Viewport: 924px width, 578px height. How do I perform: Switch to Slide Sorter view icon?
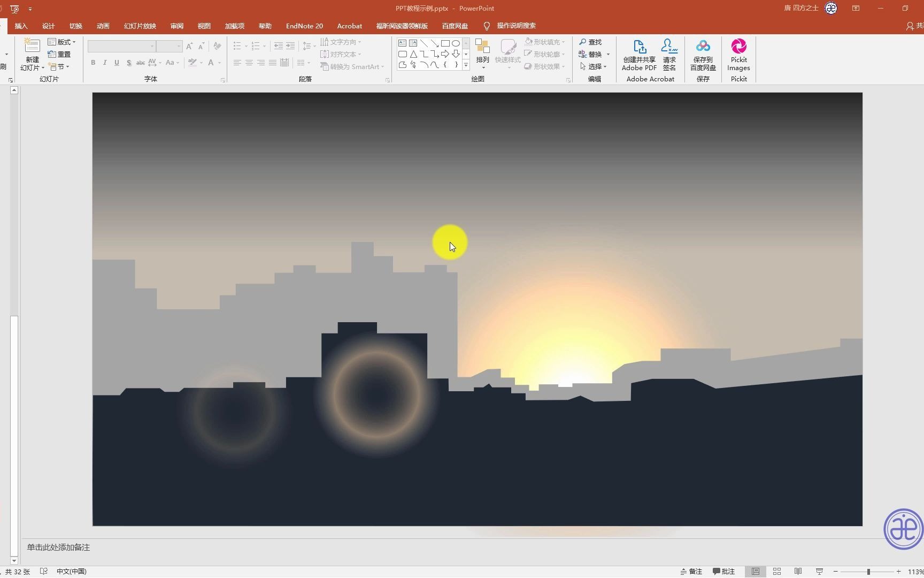[x=777, y=571]
